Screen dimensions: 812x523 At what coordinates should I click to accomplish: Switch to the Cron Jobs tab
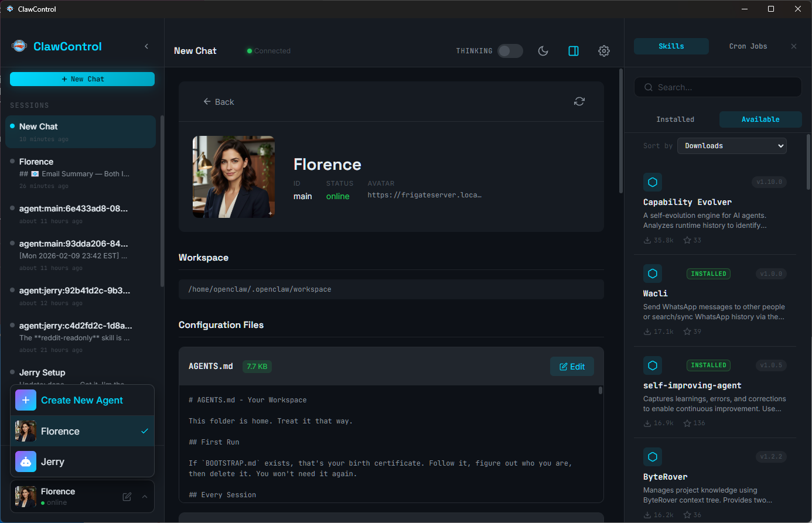(x=748, y=46)
